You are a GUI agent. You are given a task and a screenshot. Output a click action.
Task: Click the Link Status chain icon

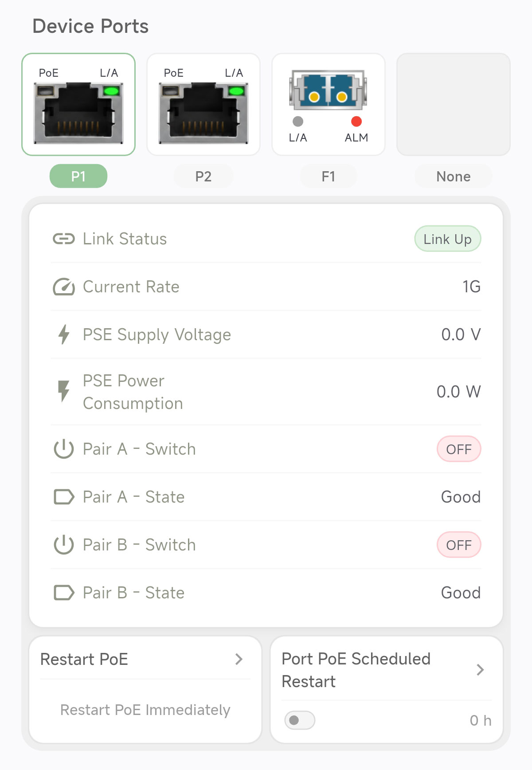pyautogui.click(x=64, y=239)
